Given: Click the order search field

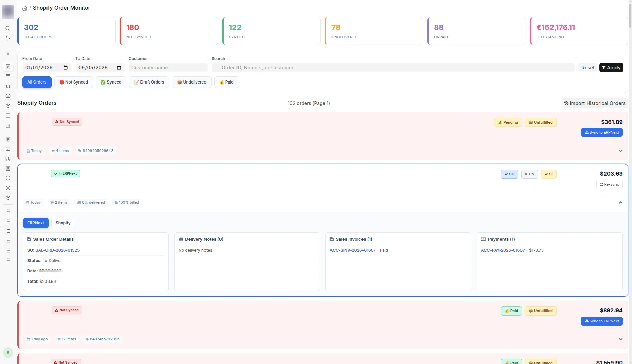Looking at the screenshot, I should point(393,68).
